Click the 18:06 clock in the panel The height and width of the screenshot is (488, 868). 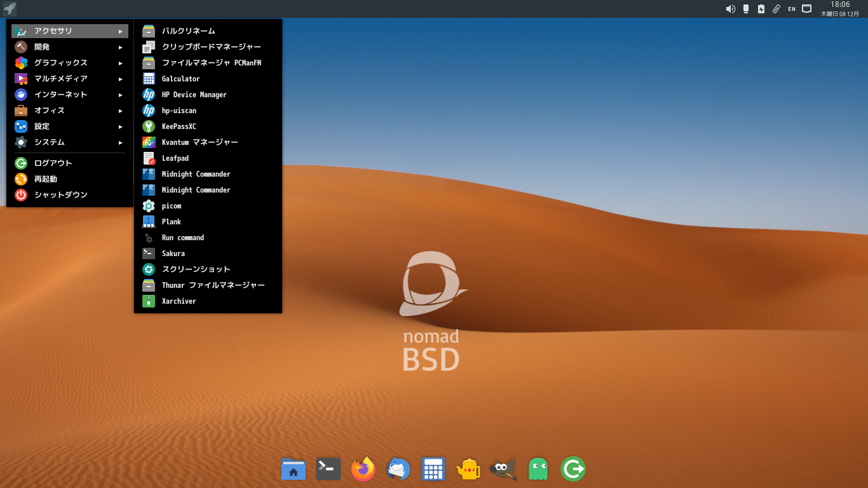[x=840, y=4]
